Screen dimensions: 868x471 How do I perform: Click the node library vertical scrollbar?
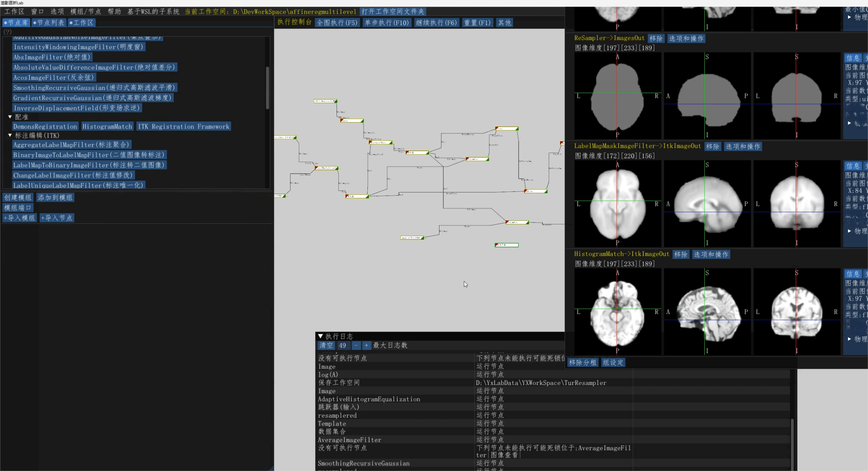click(267, 88)
